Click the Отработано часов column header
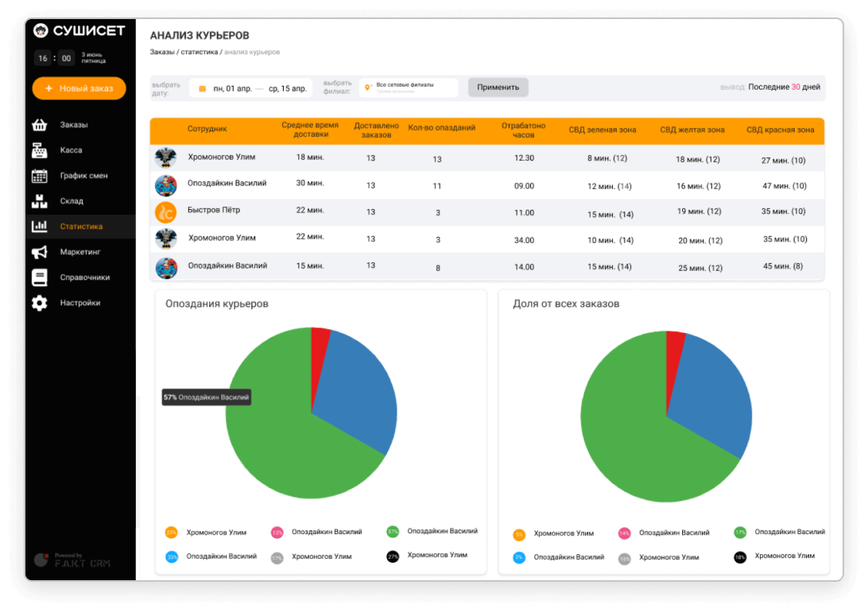Image resolution: width=868 pixels, height=612 pixels. [524, 130]
